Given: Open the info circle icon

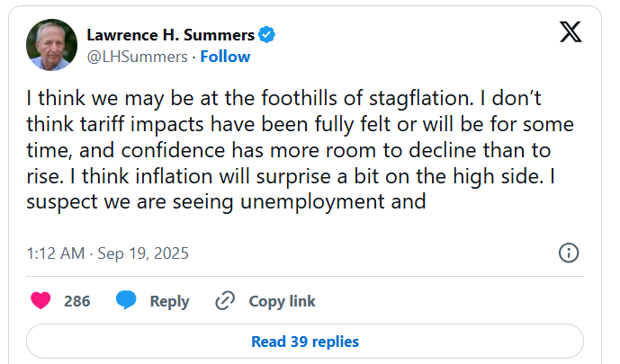Looking at the screenshot, I should tap(569, 253).
